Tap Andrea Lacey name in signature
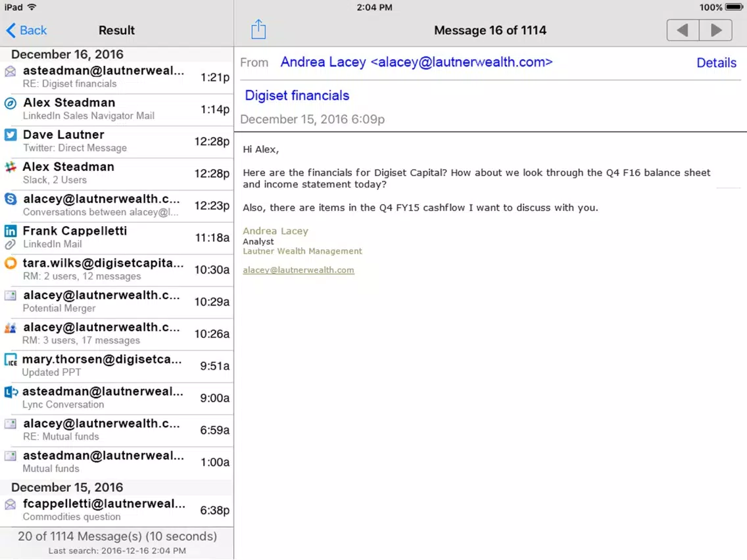Screen dimensions: 747x560 (276, 231)
